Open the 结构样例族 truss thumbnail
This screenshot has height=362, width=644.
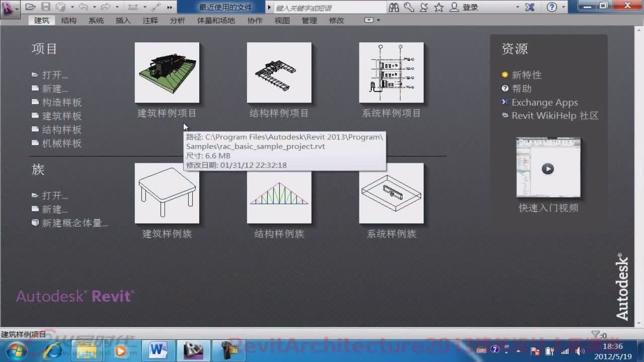coord(279,197)
